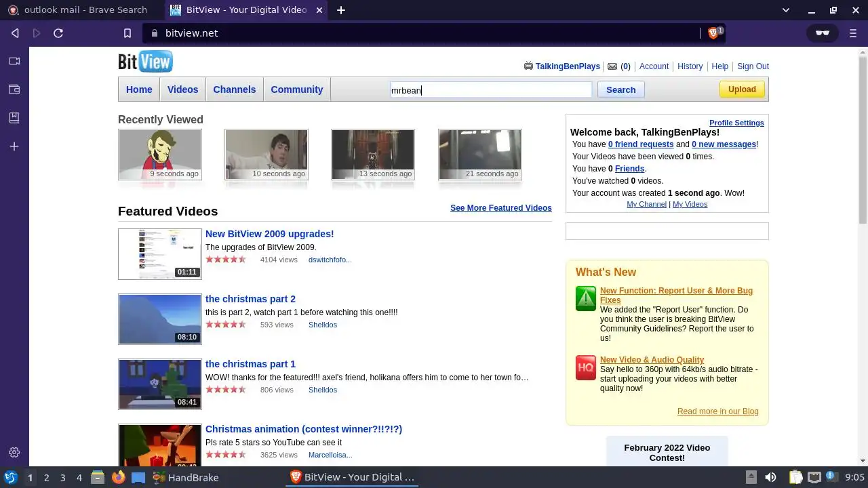Open recently viewed video from 13 seconds ago
This screenshot has height=488, width=868.
tap(373, 155)
